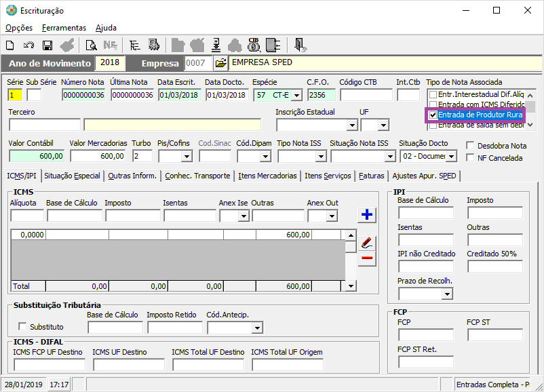Expand the Cód.Antecip. dropdown
Image resolution: width=544 pixels, height=392 pixels.
[x=257, y=328]
